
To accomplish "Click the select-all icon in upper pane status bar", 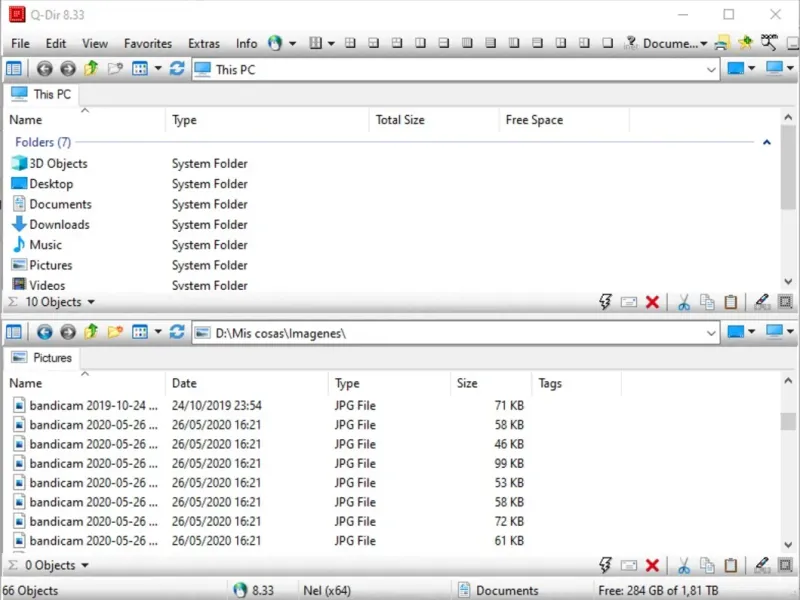I will click(785, 302).
